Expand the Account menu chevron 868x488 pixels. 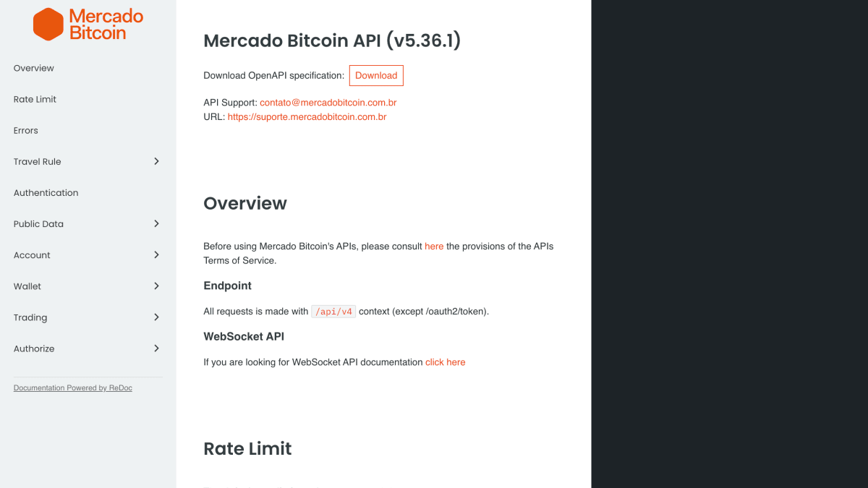click(156, 254)
